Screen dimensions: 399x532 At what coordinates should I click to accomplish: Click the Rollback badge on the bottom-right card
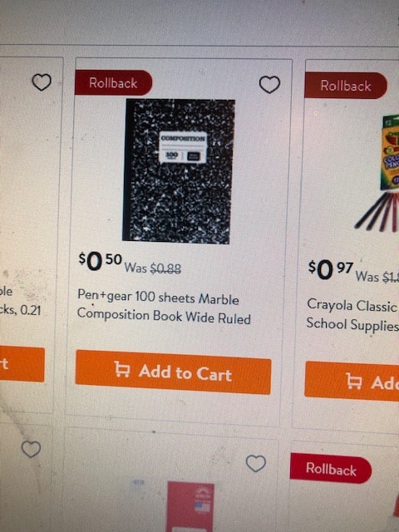(x=331, y=469)
